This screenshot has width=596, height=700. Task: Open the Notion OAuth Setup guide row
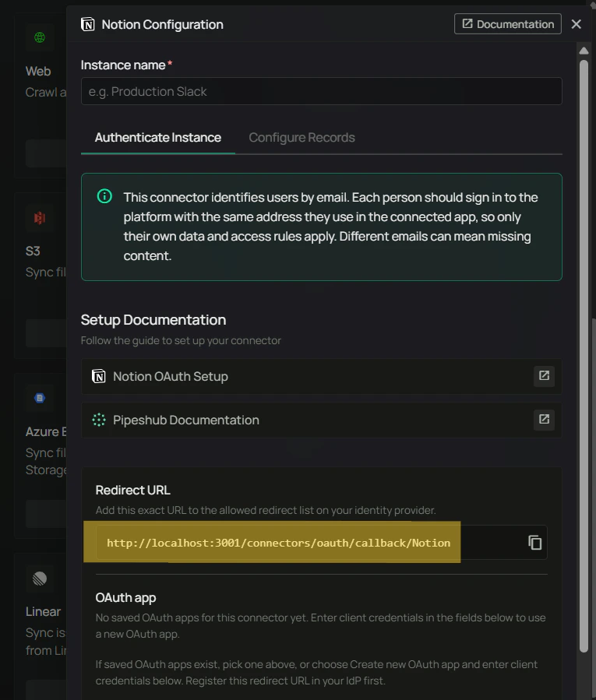321,376
